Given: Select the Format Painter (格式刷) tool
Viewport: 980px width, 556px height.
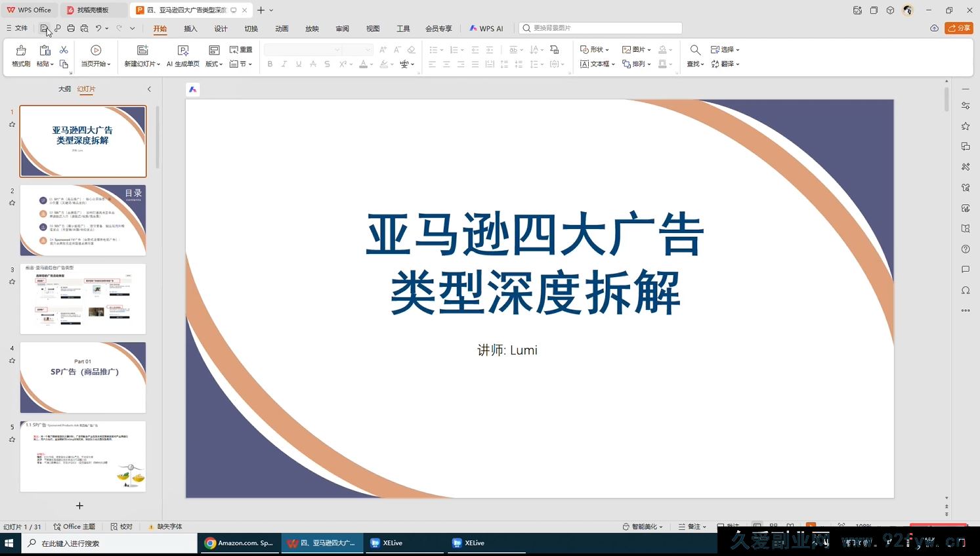Looking at the screenshot, I should (20, 56).
